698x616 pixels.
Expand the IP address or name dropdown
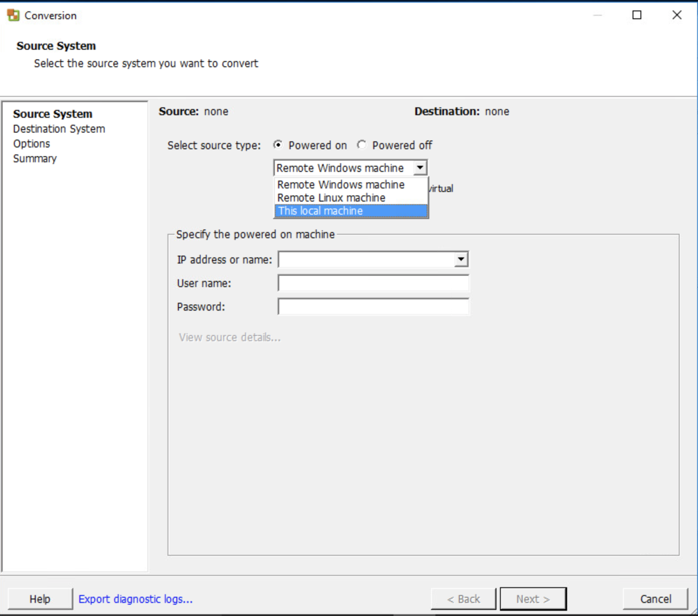coord(461,259)
